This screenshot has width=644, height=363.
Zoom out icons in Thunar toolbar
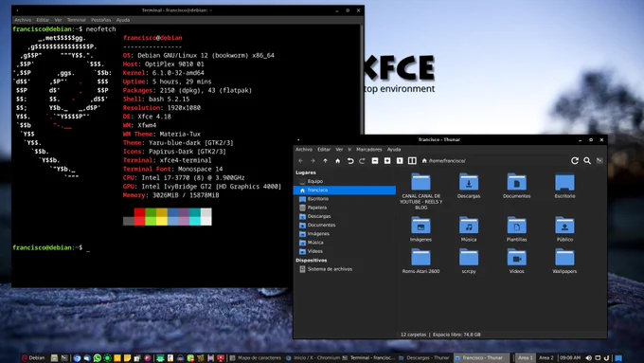pos(375,161)
